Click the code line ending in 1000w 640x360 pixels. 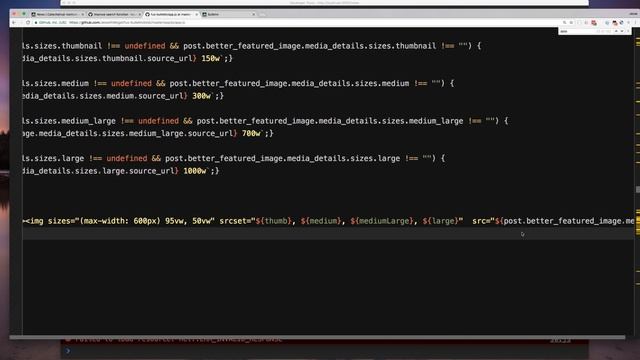pyautogui.click(x=121, y=171)
